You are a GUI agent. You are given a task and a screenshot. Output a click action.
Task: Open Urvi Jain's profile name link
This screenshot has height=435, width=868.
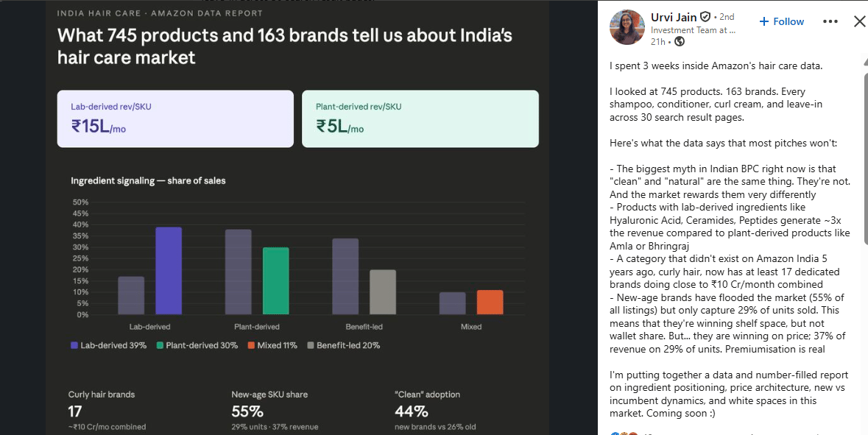pos(673,17)
